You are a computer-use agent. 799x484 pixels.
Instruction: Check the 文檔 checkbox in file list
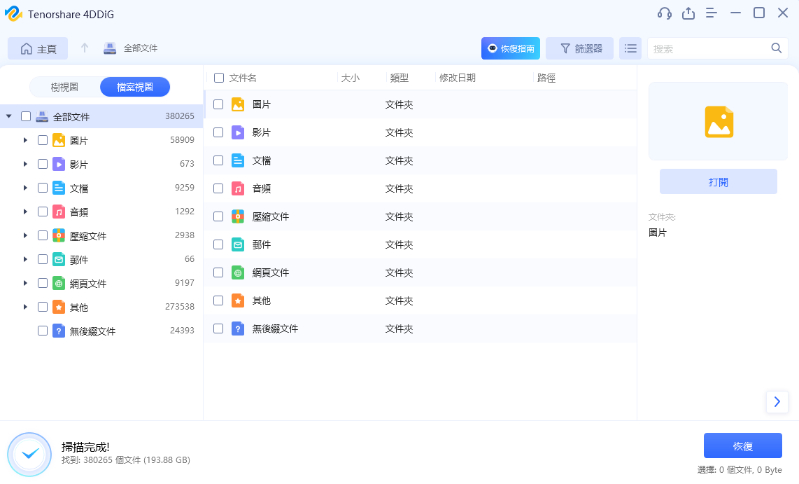coord(218,160)
